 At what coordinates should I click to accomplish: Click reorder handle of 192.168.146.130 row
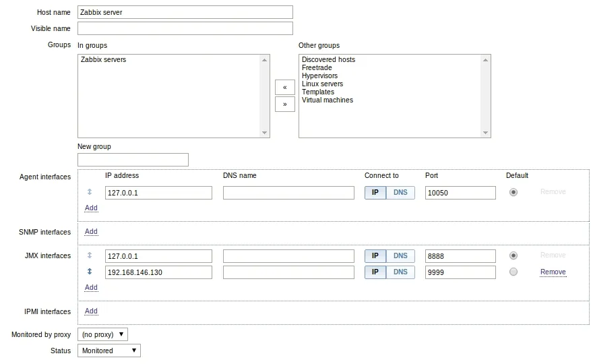[90, 271]
